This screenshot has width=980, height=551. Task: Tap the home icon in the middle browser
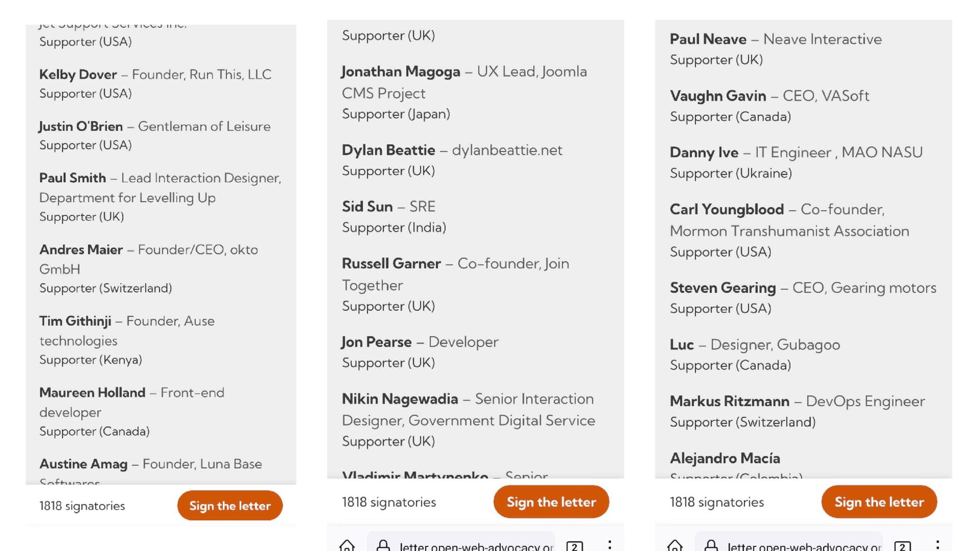(347, 546)
